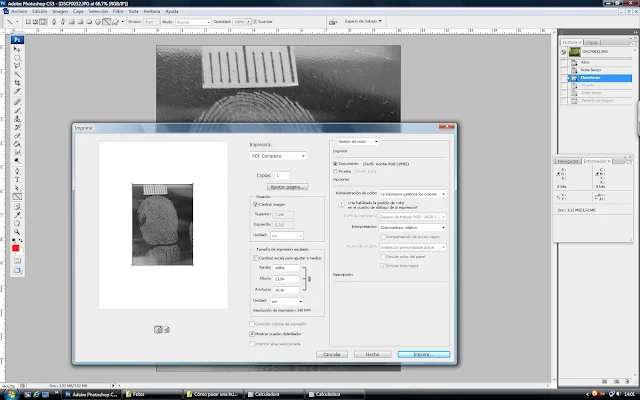Screen dimensions: 640x400
Task: Select the Type tool
Action: click(17, 180)
